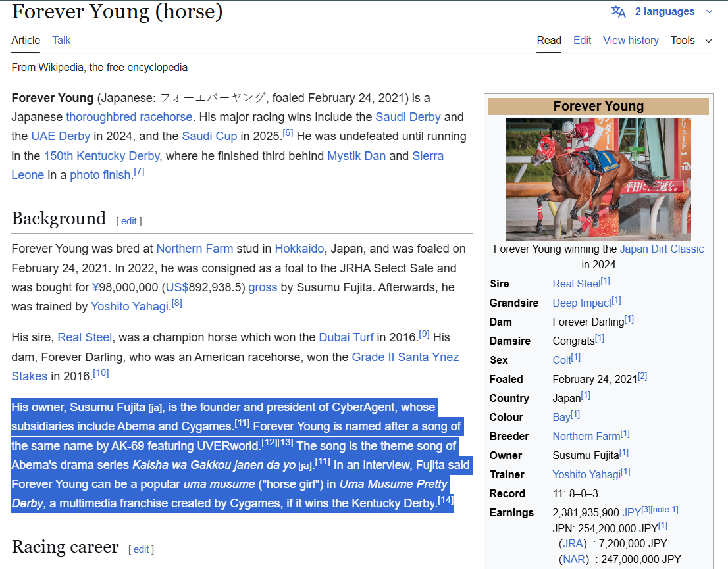The image size is (728, 569).
Task: Click the Susumu Fujita owner value
Action: click(585, 456)
